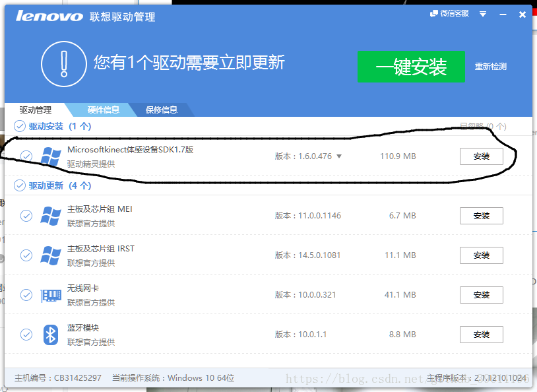
Task: Click the 已忽略 (0个) ignored link
Action: pyautogui.click(x=483, y=126)
